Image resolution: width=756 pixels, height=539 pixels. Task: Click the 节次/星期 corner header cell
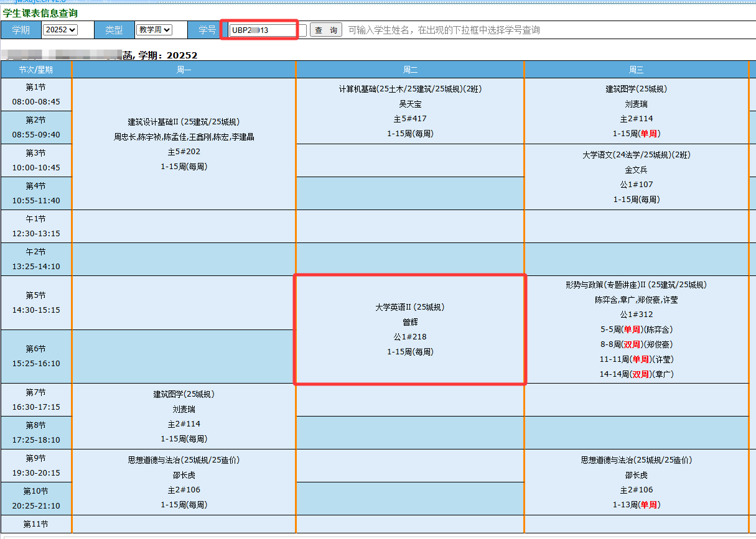(36, 70)
